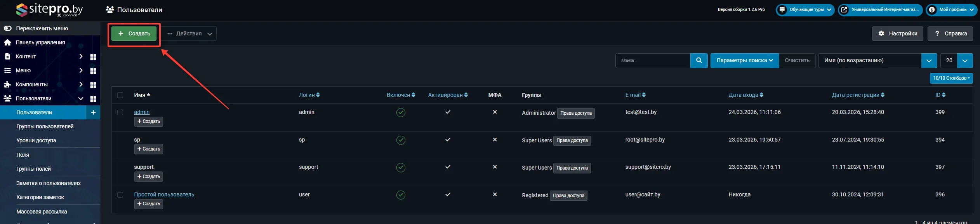980x224 pixels.
Task: Click enabled status icon for admin
Action: tap(401, 112)
